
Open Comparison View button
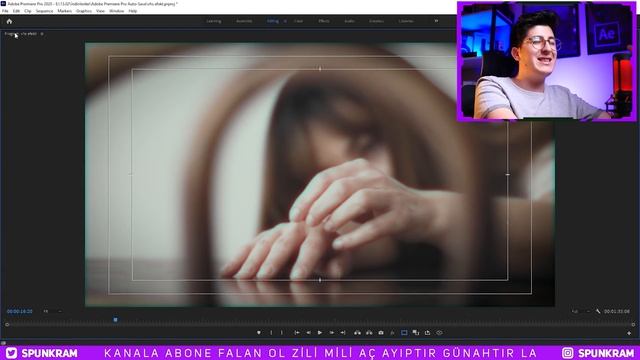[416, 333]
